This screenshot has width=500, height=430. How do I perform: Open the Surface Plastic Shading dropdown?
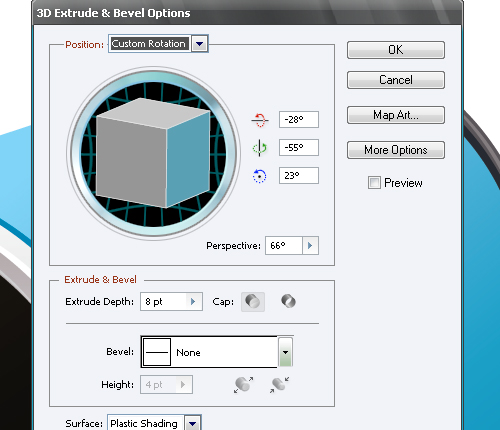pyautogui.click(x=193, y=423)
